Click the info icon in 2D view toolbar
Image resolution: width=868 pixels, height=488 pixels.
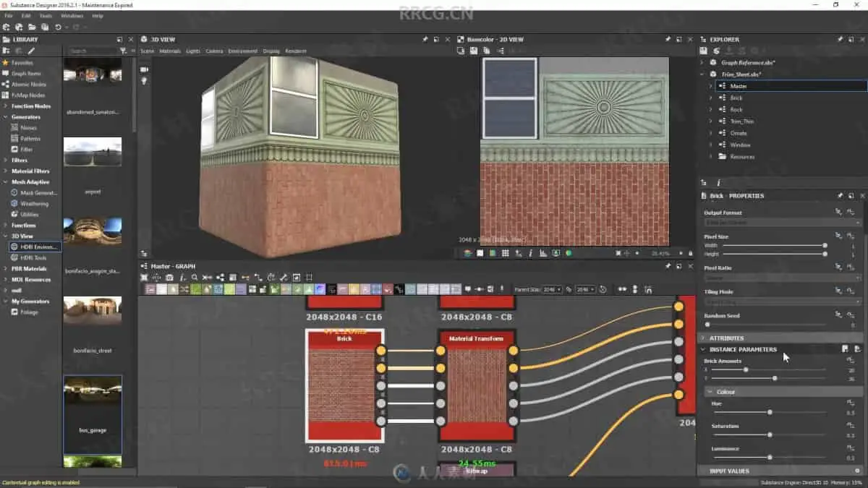coord(530,253)
